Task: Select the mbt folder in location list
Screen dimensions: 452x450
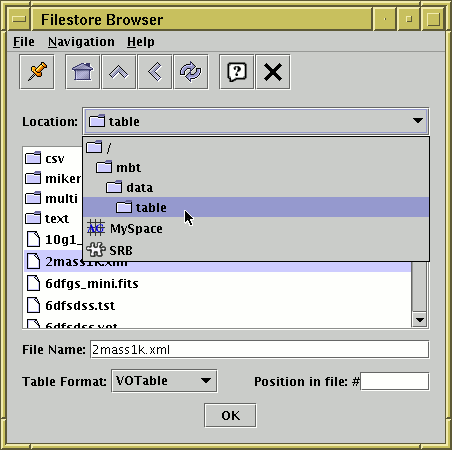Action: pyautogui.click(x=256, y=167)
